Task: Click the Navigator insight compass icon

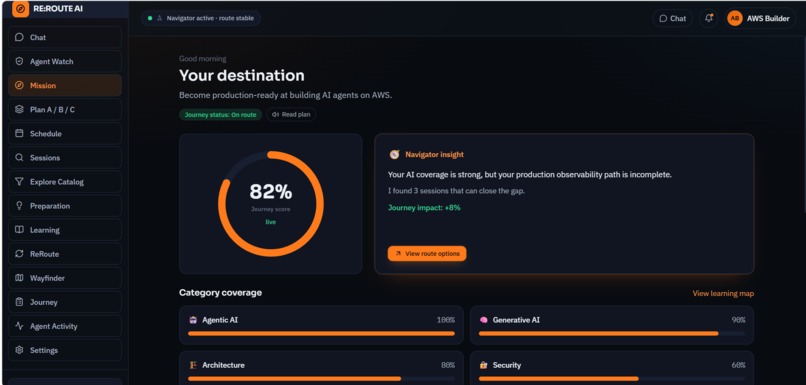Action: tap(394, 154)
